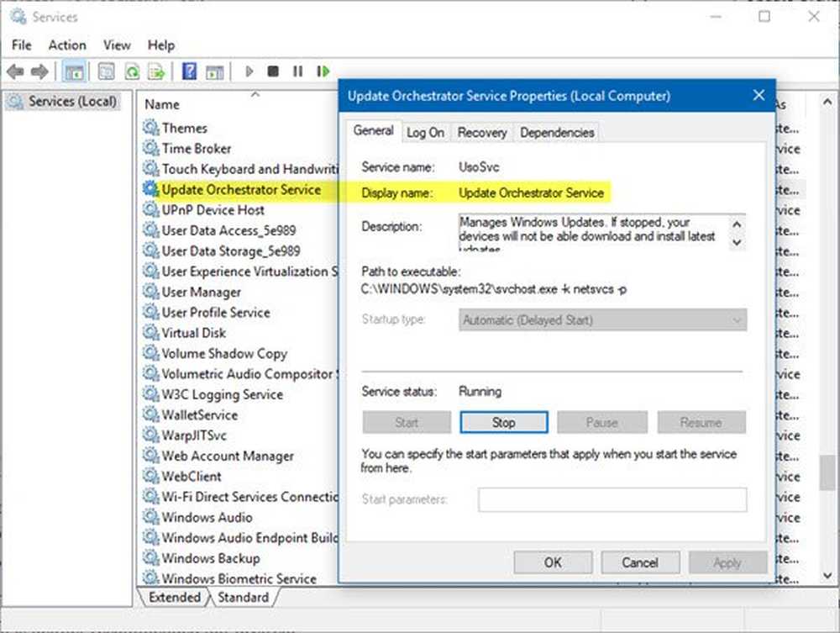
Task: Select the Properties icon in the toolbar
Action: pyautogui.click(x=106, y=71)
